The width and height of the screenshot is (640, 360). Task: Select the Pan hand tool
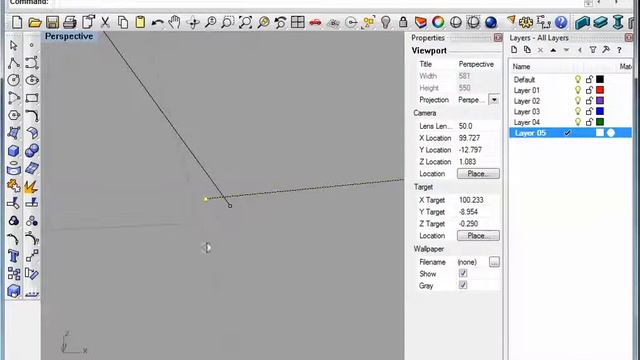(x=175, y=22)
